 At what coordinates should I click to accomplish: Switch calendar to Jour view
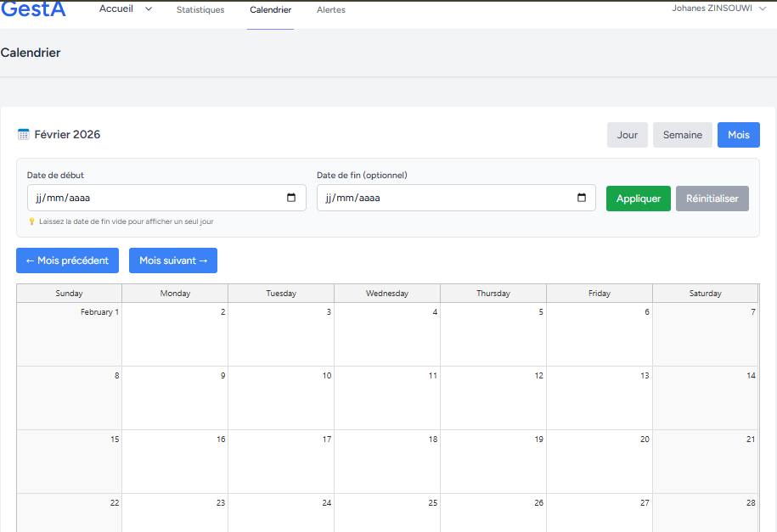[628, 135]
